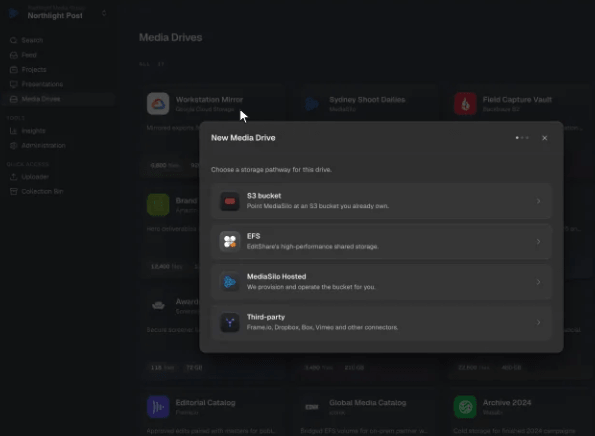This screenshot has height=436, width=595.
Task: Click the Editorial Catalog purple waveform icon
Action: click(x=158, y=407)
